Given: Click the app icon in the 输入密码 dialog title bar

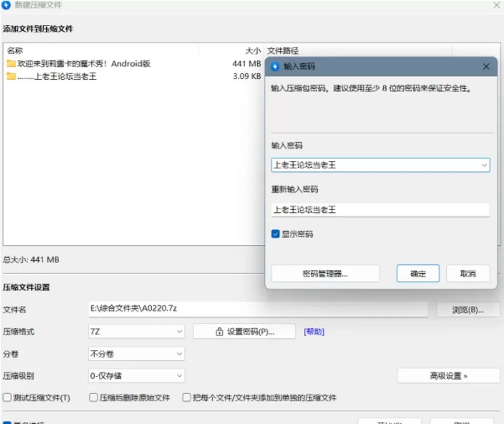Looking at the screenshot, I should [x=275, y=67].
